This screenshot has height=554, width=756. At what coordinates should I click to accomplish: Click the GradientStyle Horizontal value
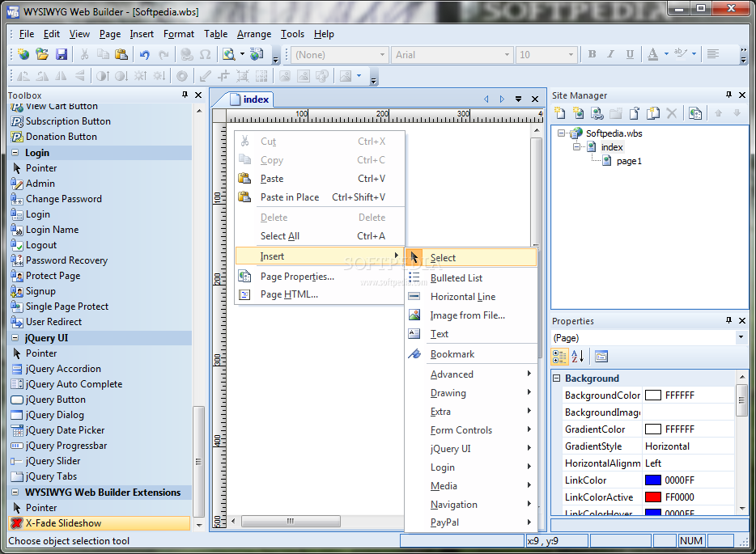(689, 446)
